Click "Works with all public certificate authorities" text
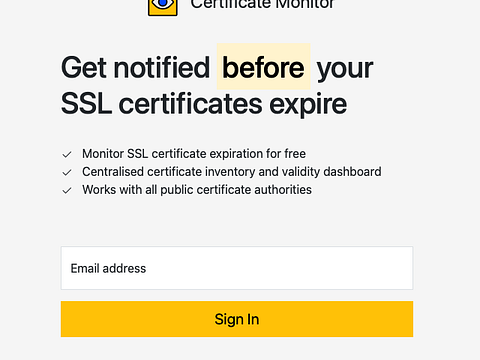Screen dimensions: 480x360 (197, 190)
